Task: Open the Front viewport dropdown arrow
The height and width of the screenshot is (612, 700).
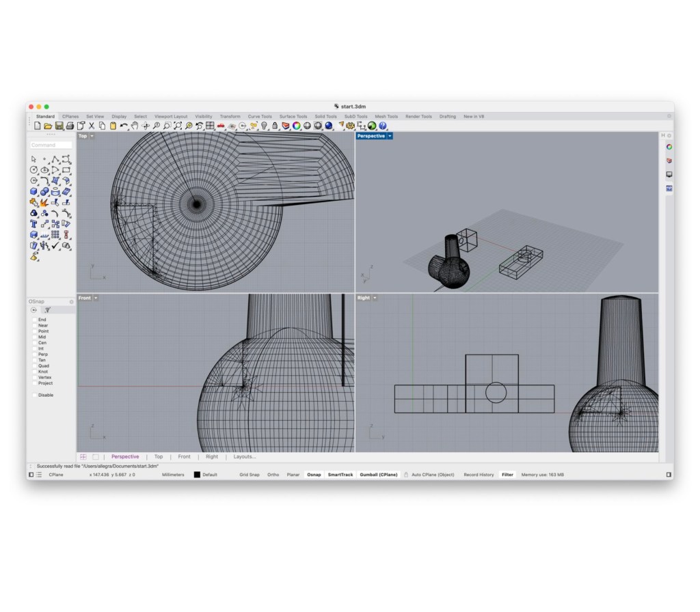Action: click(x=96, y=298)
